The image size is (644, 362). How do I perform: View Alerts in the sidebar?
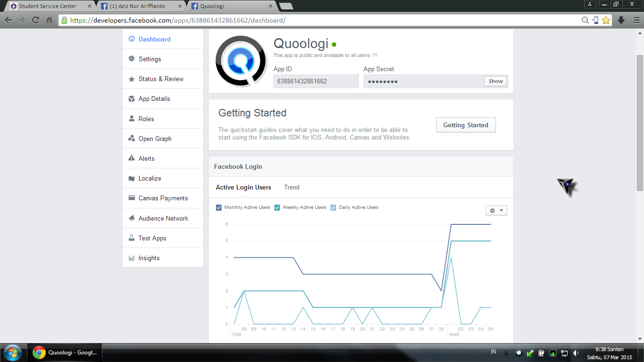163,158
